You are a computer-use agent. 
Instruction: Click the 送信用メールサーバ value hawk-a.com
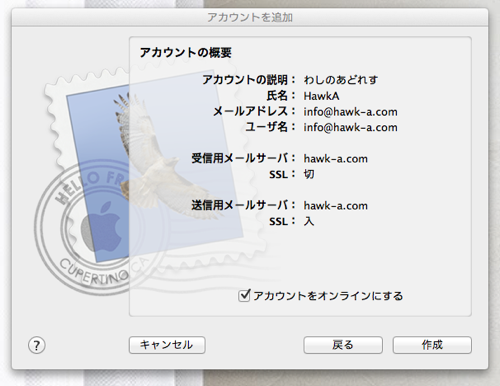point(335,206)
